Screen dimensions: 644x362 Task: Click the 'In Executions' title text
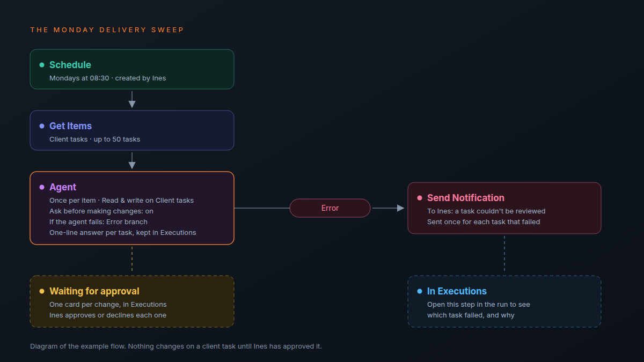(x=457, y=291)
